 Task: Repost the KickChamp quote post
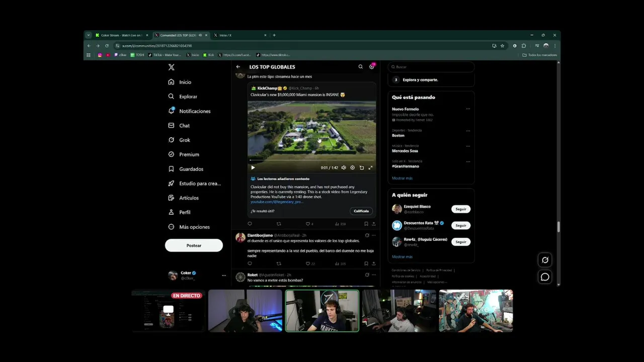(279, 224)
